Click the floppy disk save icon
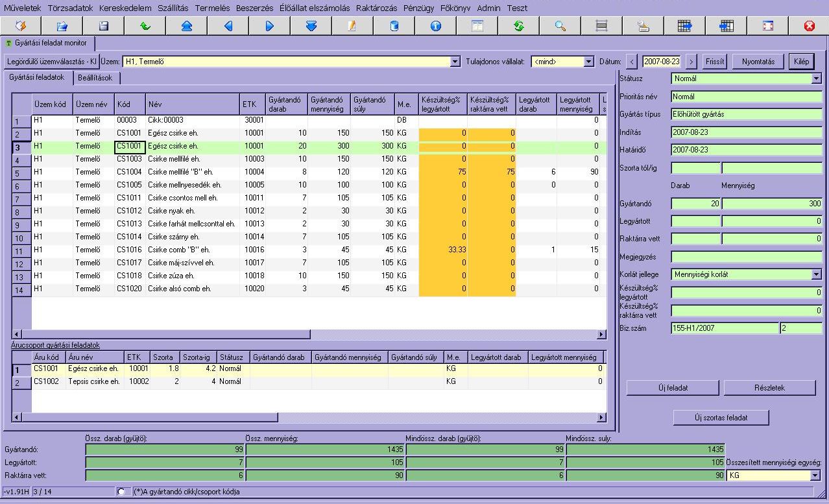Screen dimensions: 829x504 coord(103,26)
